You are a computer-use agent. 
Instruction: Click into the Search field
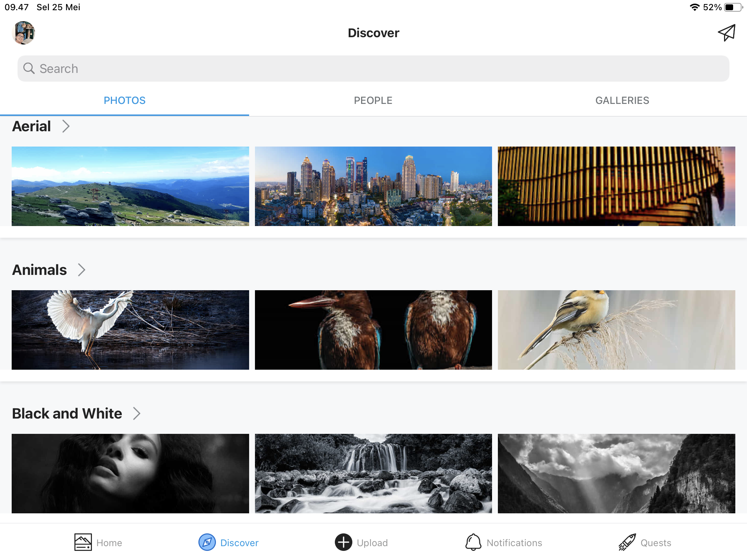pyautogui.click(x=373, y=69)
